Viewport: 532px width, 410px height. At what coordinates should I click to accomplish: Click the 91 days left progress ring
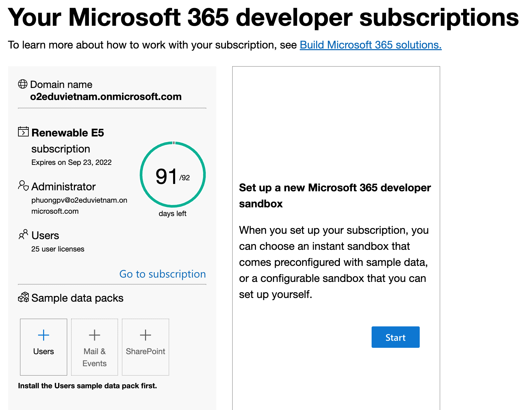[173, 175]
